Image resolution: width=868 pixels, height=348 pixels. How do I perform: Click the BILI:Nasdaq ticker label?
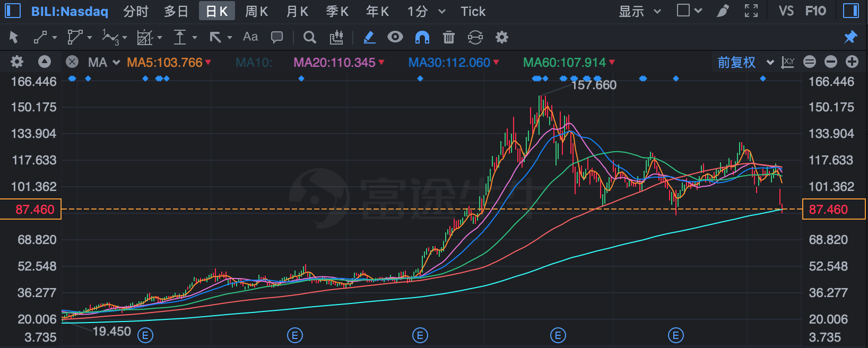(x=70, y=11)
